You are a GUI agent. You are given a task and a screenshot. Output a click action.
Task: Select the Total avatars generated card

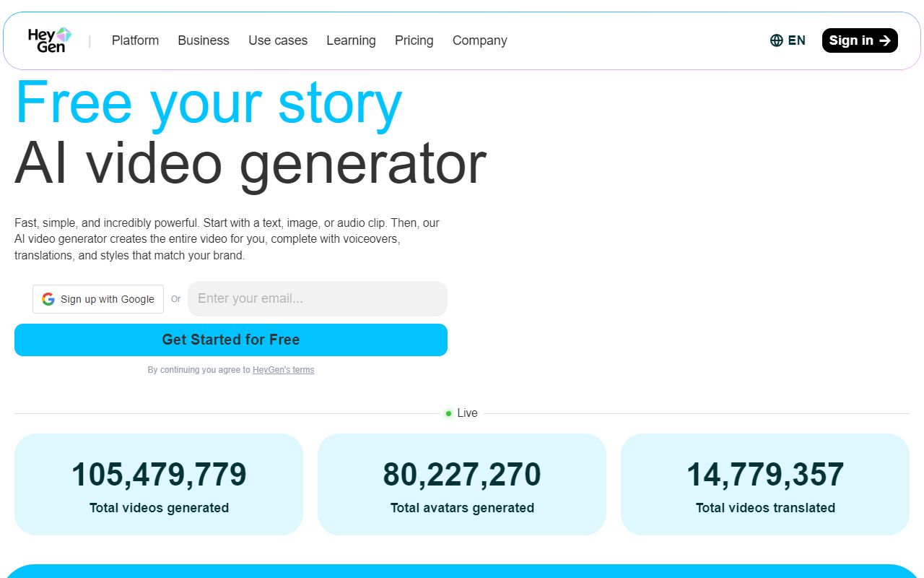(x=462, y=484)
